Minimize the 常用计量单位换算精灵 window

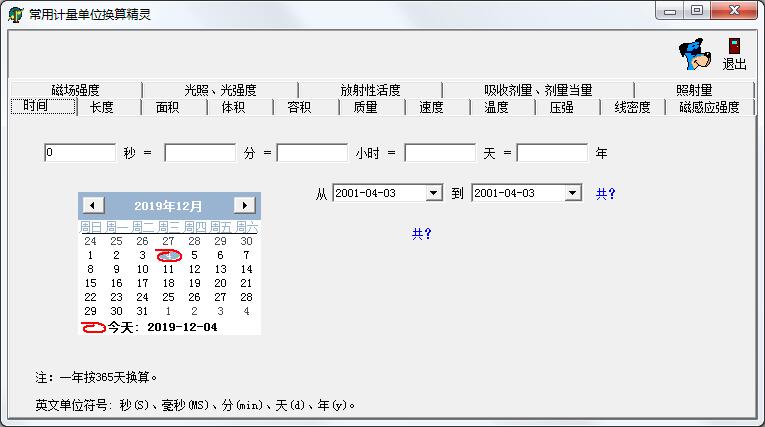point(670,11)
